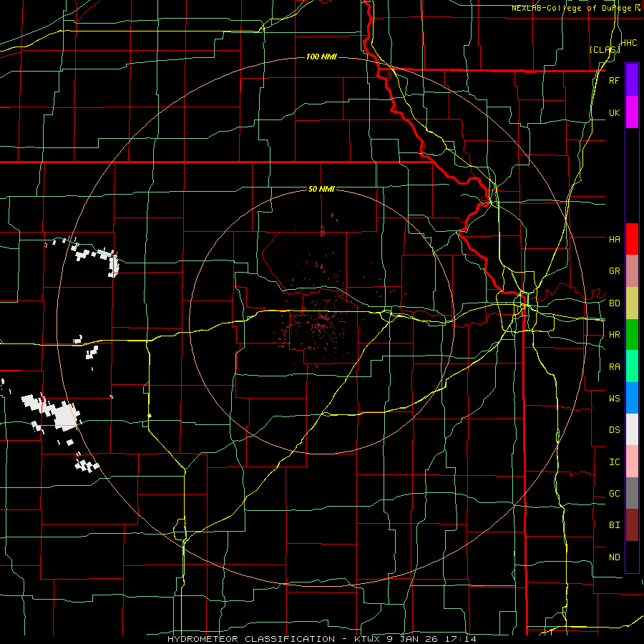Click the 'GC' legend label

click(x=614, y=493)
